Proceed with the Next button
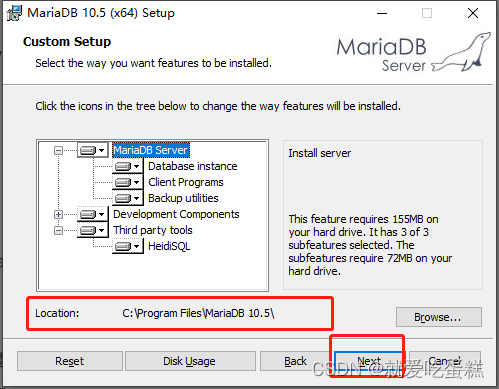 click(369, 361)
